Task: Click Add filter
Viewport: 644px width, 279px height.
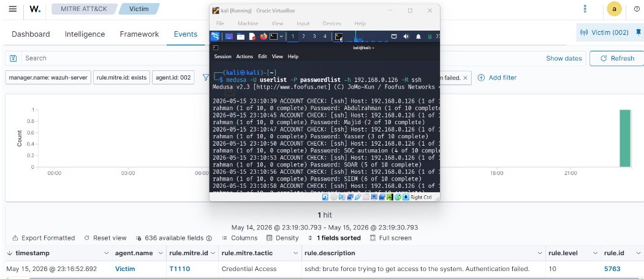Action: click(496, 78)
